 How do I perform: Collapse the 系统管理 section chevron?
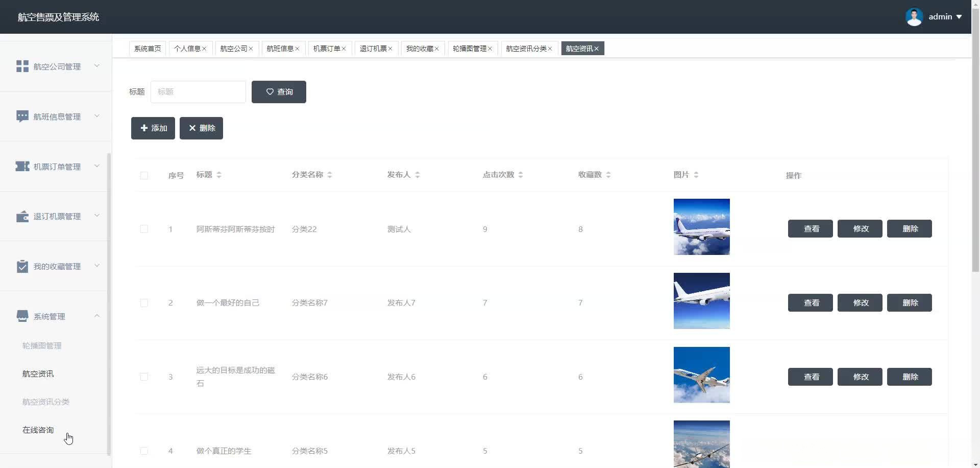pos(97,316)
